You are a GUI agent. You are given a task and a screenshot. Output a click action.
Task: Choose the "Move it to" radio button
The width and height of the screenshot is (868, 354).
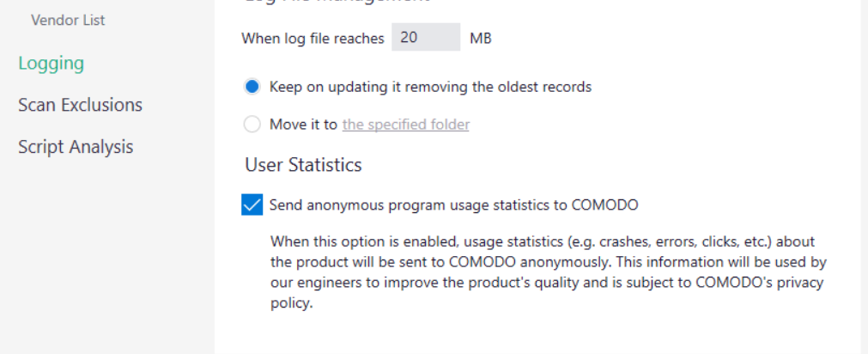click(x=252, y=125)
